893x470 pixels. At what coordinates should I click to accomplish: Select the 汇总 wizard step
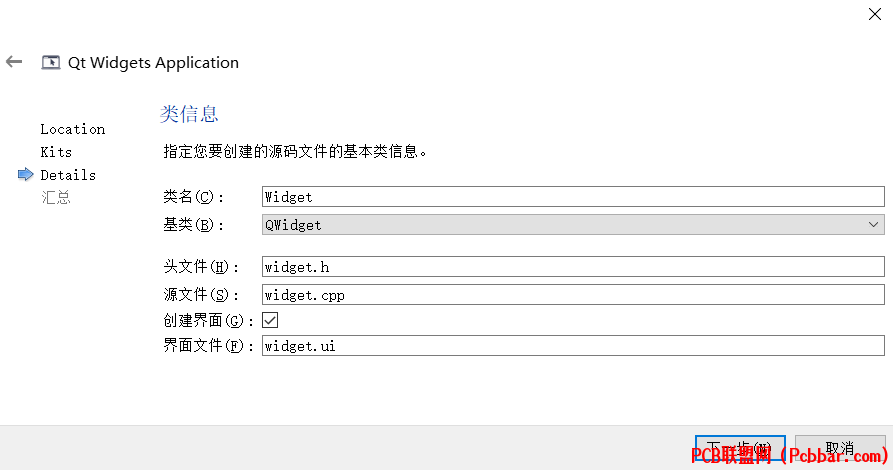coord(55,198)
